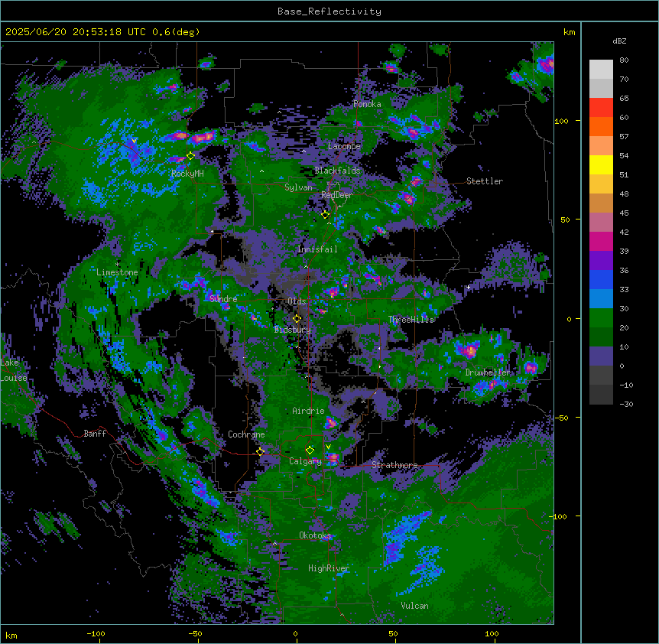
Task: Select the light gray 70–80 dBZ swatch
Action: click(x=601, y=70)
